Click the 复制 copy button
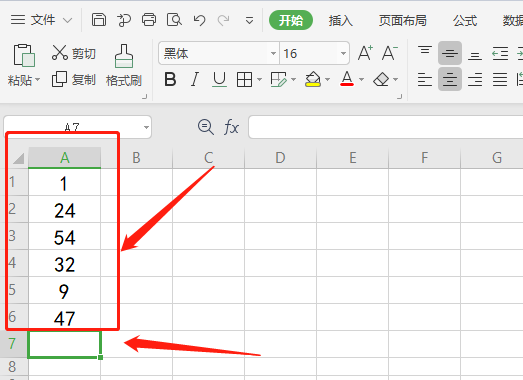523x380 pixels. click(74, 80)
